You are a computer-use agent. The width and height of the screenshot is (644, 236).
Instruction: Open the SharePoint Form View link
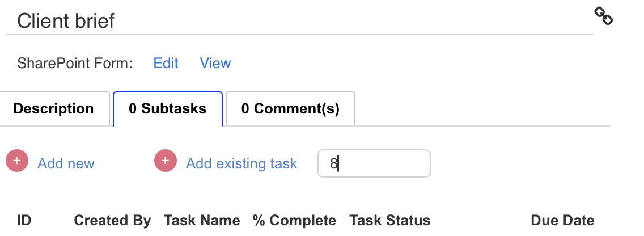[x=215, y=63]
